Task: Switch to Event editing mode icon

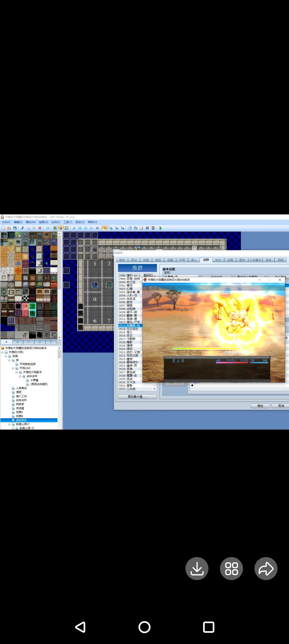Action: [61, 228]
